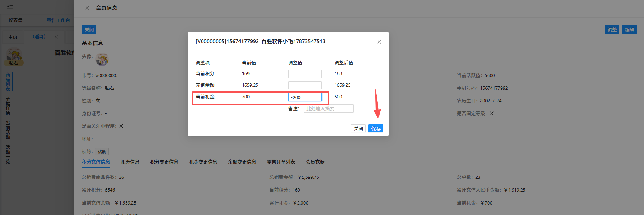Screen dimensions: 644x215
Task: Click the blue 编辑 button at top right
Action: pos(629,29)
